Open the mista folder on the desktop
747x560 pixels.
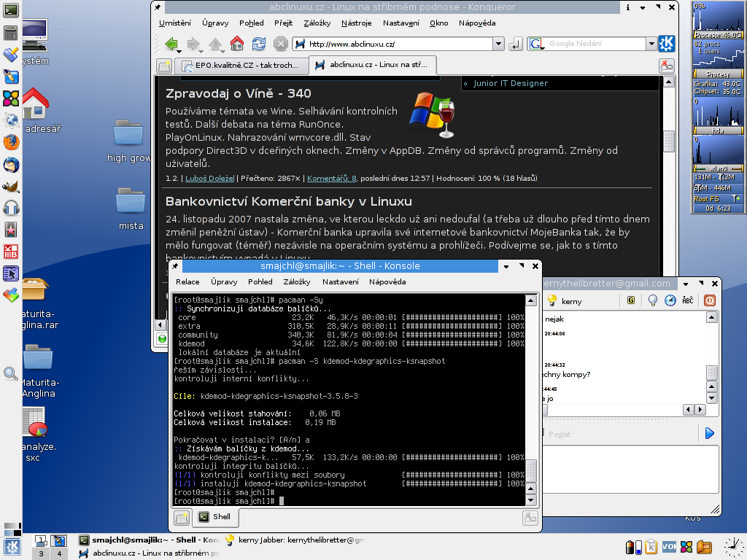131,208
